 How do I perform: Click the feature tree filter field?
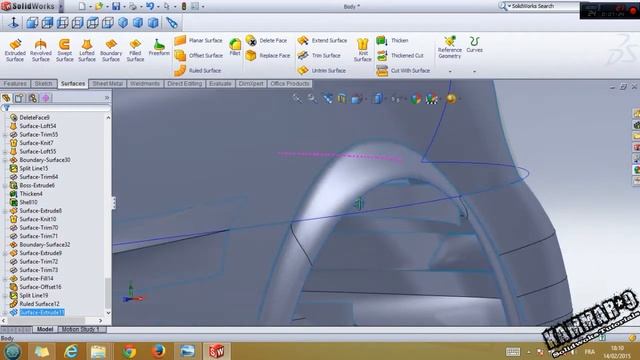tap(56, 108)
